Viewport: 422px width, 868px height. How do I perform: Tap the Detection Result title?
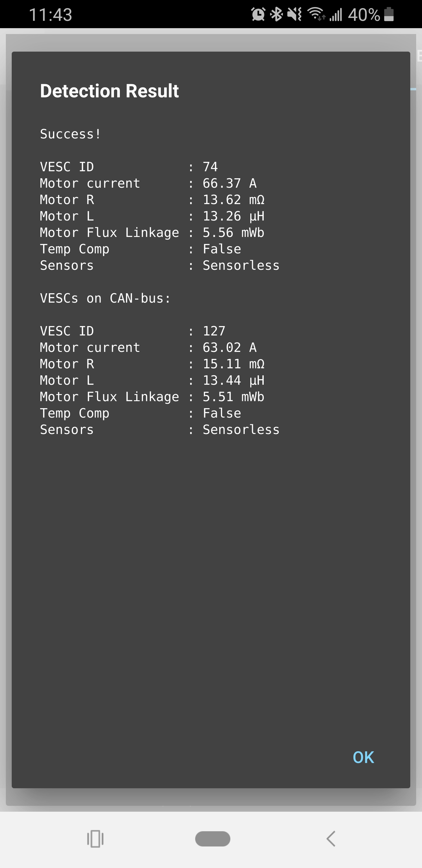109,91
